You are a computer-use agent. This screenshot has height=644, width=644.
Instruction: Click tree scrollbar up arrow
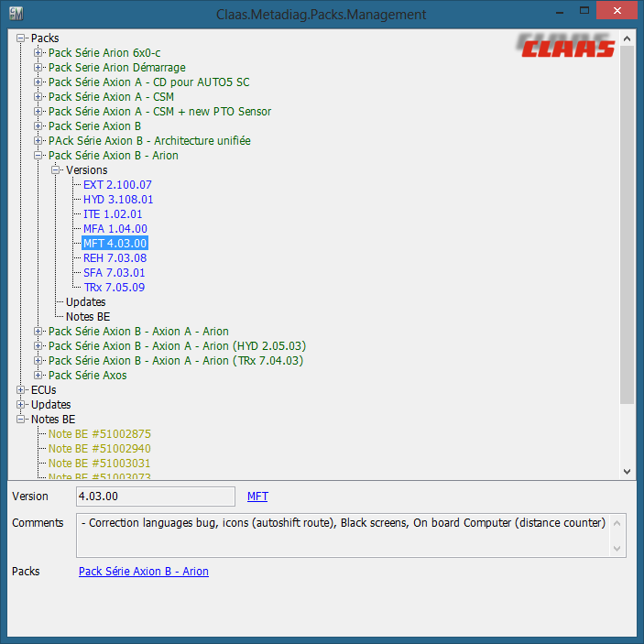627,38
